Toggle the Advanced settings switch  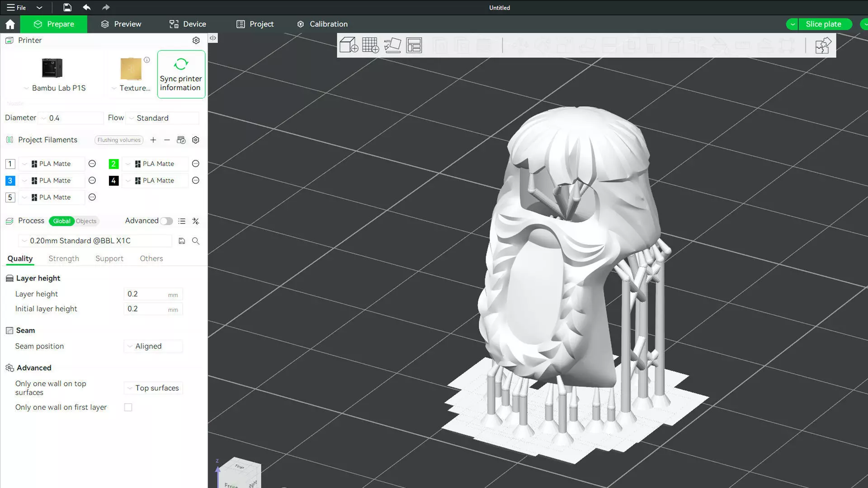[x=166, y=221]
